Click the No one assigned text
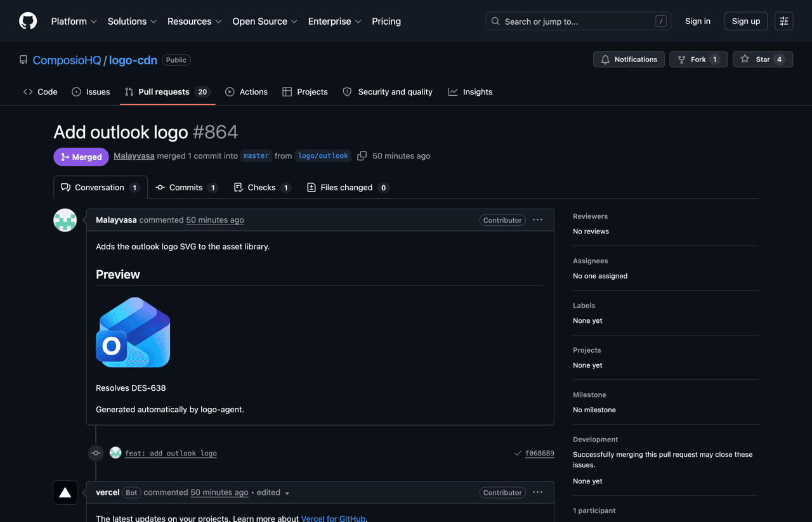812x522 pixels. (600, 276)
